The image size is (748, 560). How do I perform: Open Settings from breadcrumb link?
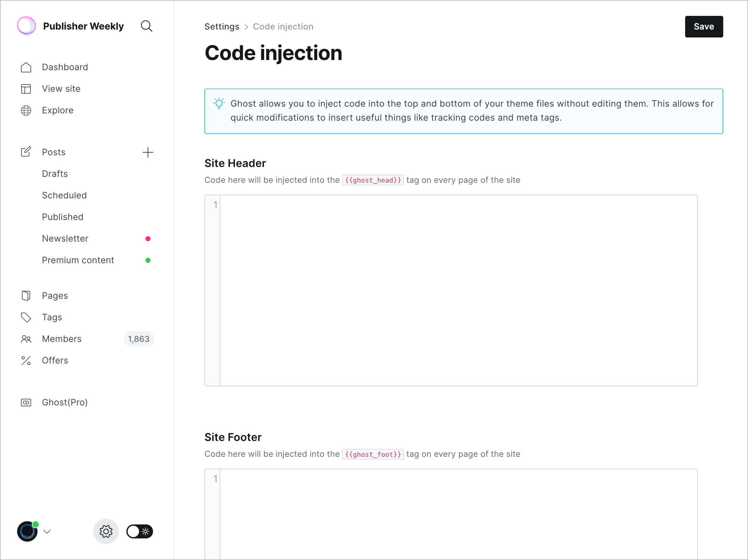tap(222, 26)
